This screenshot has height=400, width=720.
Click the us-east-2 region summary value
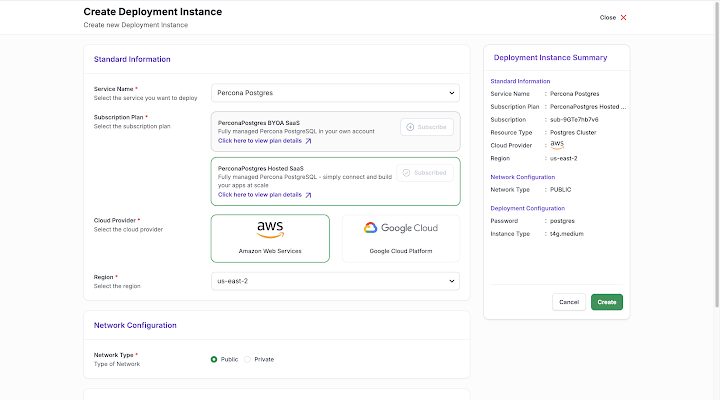(x=563, y=158)
